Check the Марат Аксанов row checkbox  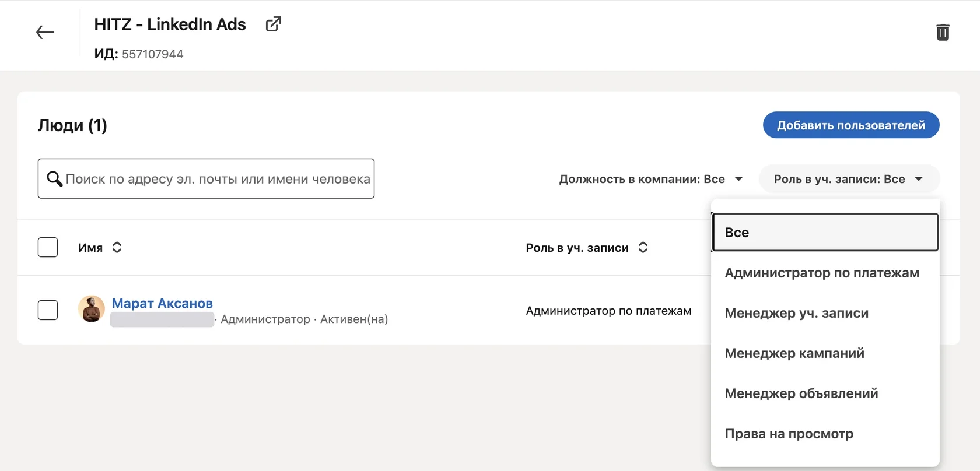click(x=48, y=310)
